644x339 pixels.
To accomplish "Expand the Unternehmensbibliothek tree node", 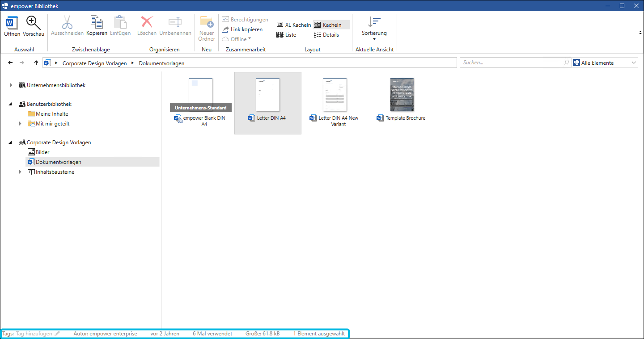I will pos(11,85).
